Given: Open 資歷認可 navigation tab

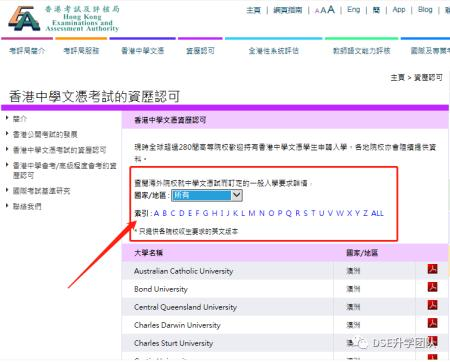Looking at the screenshot, I should (x=200, y=51).
